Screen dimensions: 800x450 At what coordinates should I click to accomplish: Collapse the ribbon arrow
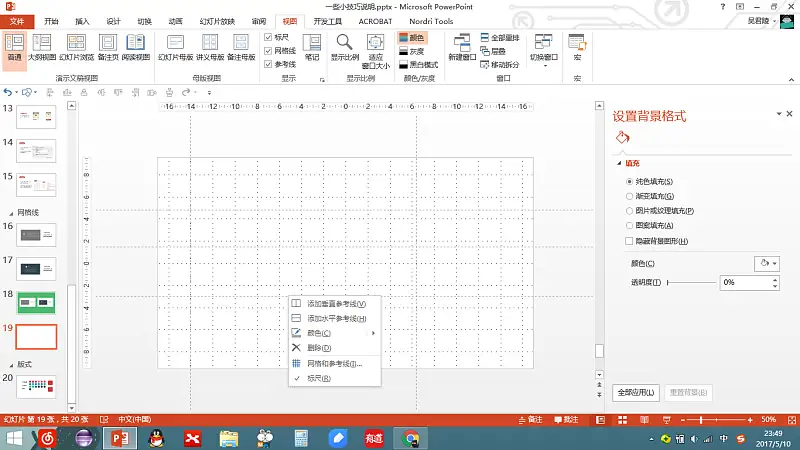pyautogui.click(x=791, y=80)
